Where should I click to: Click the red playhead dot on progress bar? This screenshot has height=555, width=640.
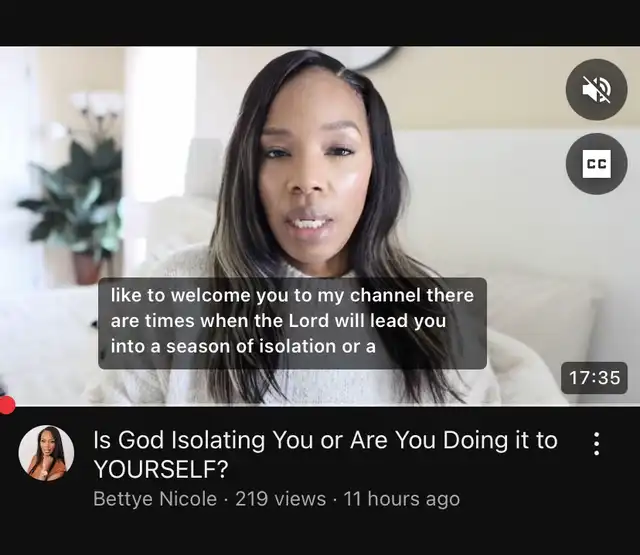(x=7, y=405)
